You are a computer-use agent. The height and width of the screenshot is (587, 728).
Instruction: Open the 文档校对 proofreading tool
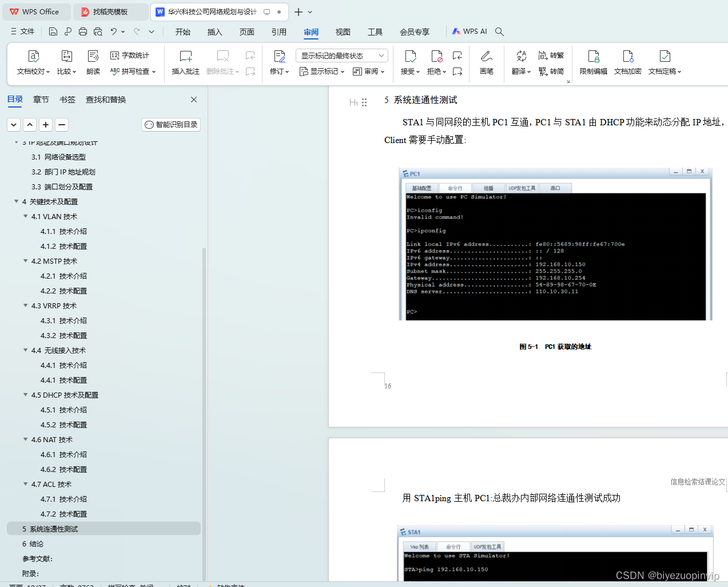click(x=33, y=63)
